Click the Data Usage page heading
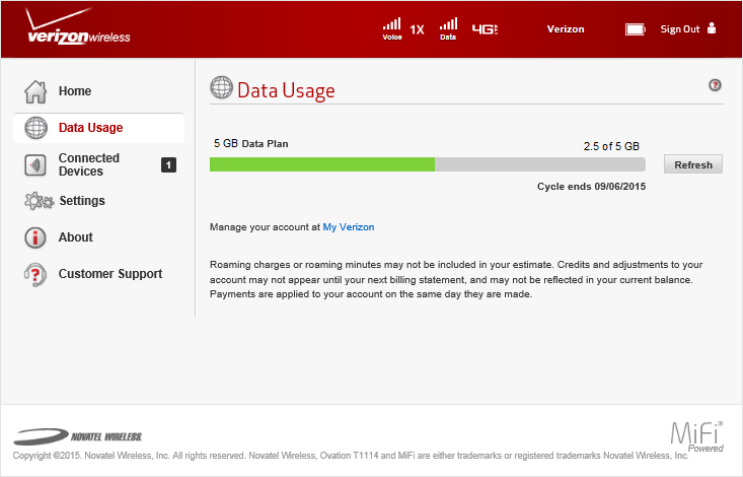The height and width of the screenshot is (477, 743). pos(286,90)
